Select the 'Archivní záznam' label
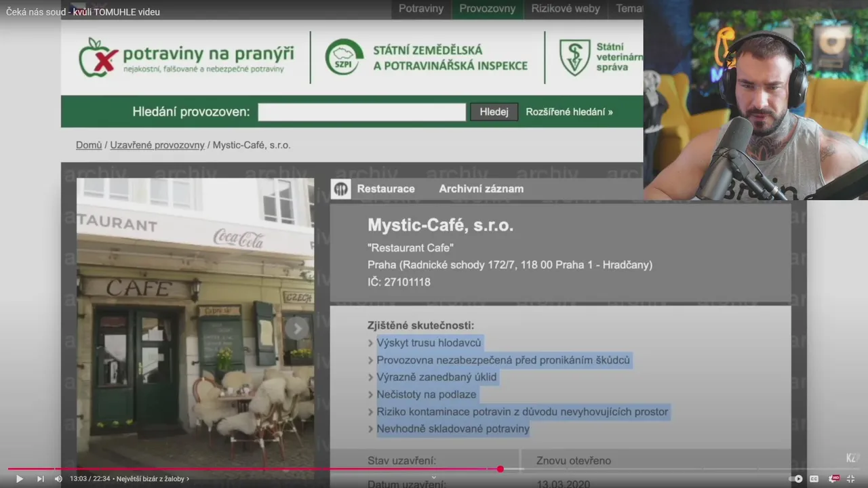 (481, 189)
